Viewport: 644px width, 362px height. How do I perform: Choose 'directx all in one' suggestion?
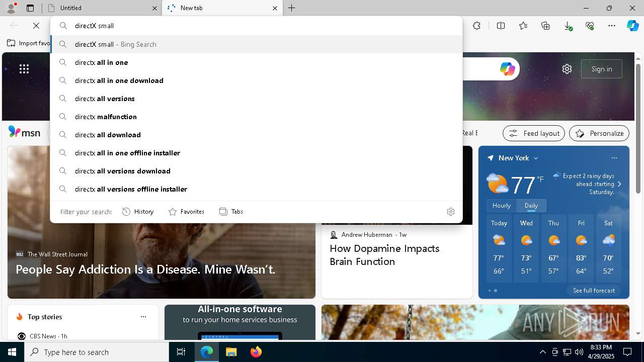click(256, 62)
